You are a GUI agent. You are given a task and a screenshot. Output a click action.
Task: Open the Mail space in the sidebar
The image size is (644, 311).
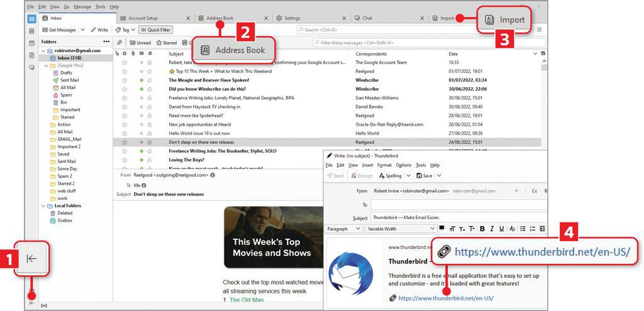pos(31,19)
